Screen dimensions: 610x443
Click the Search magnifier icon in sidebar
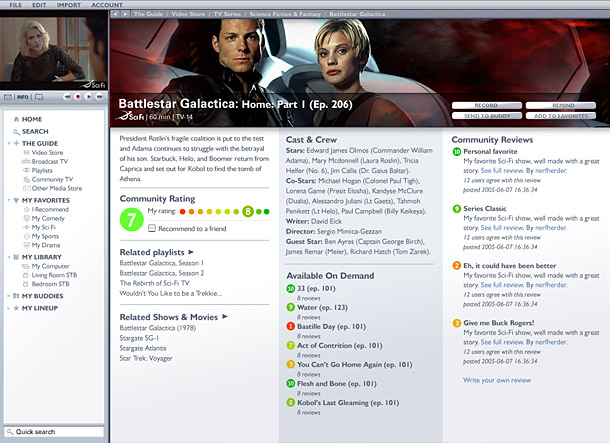tap(16, 131)
